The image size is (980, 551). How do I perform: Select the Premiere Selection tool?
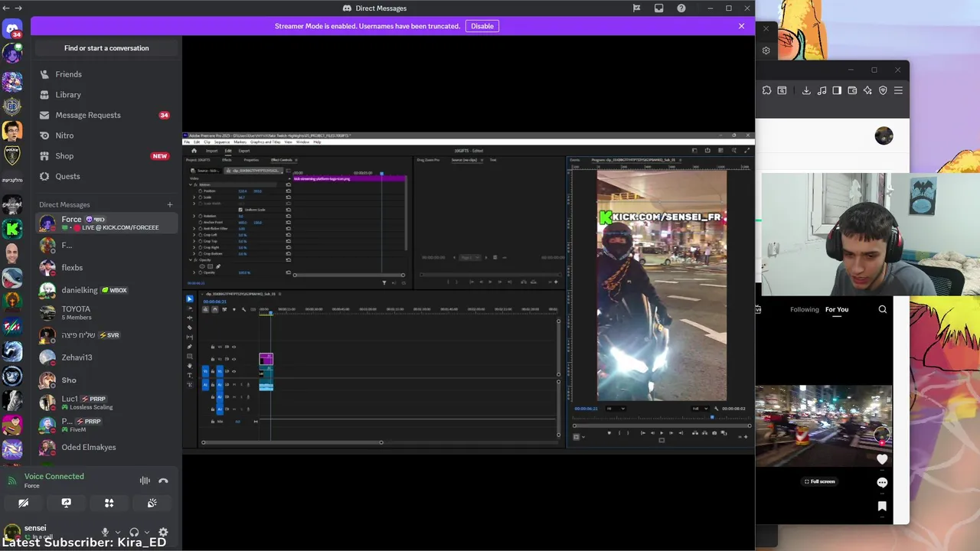[x=190, y=299]
